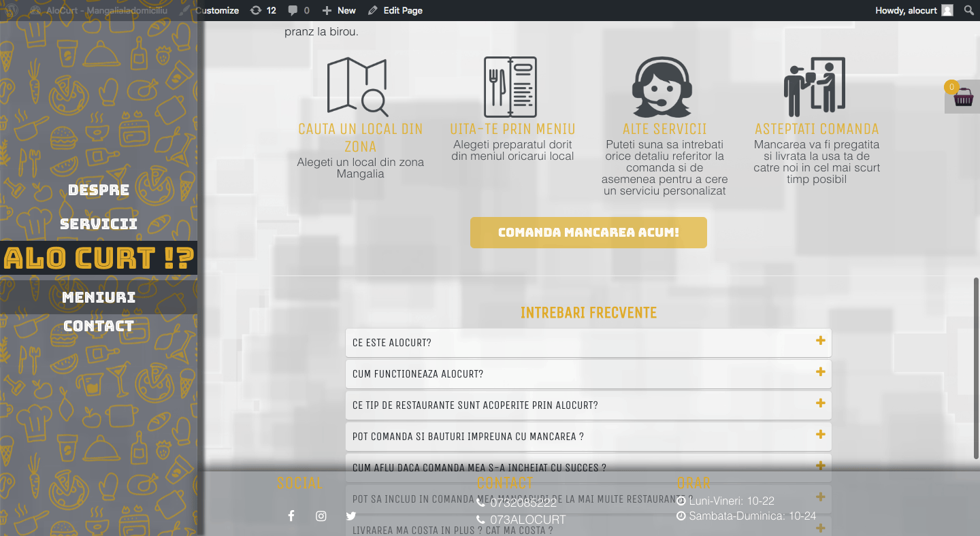Click the admin bar search magnifier icon
This screenshot has height=536, width=980.
(969, 10)
